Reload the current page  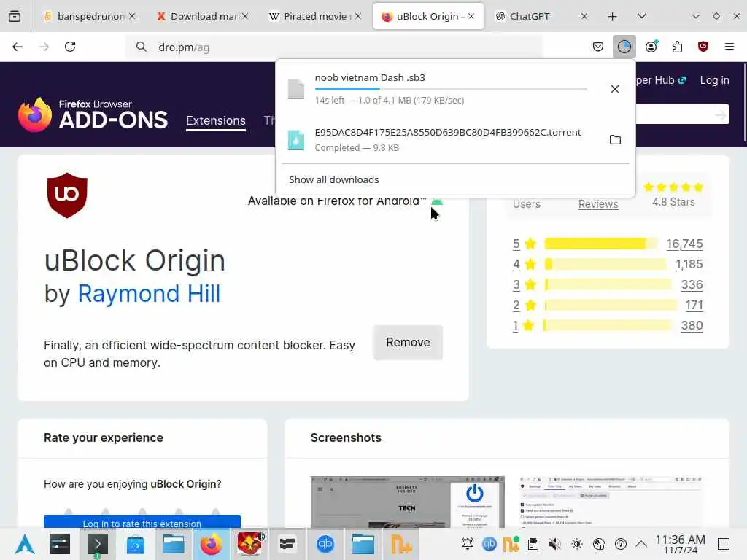click(x=70, y=47)
